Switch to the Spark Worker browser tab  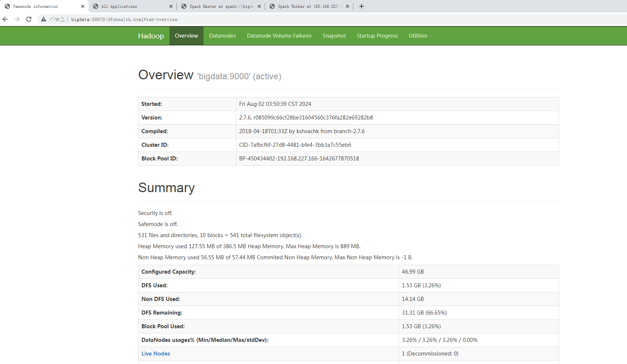pos(309,6)
